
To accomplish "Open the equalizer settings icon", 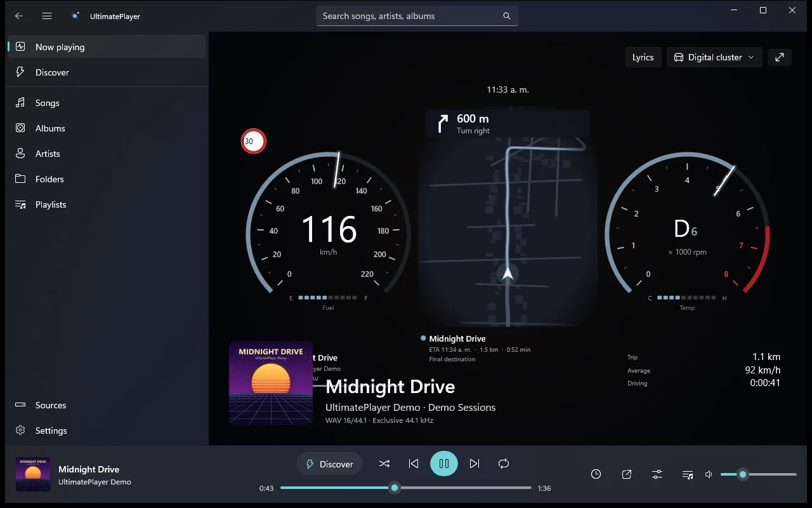I will click(x=657, y=474).
